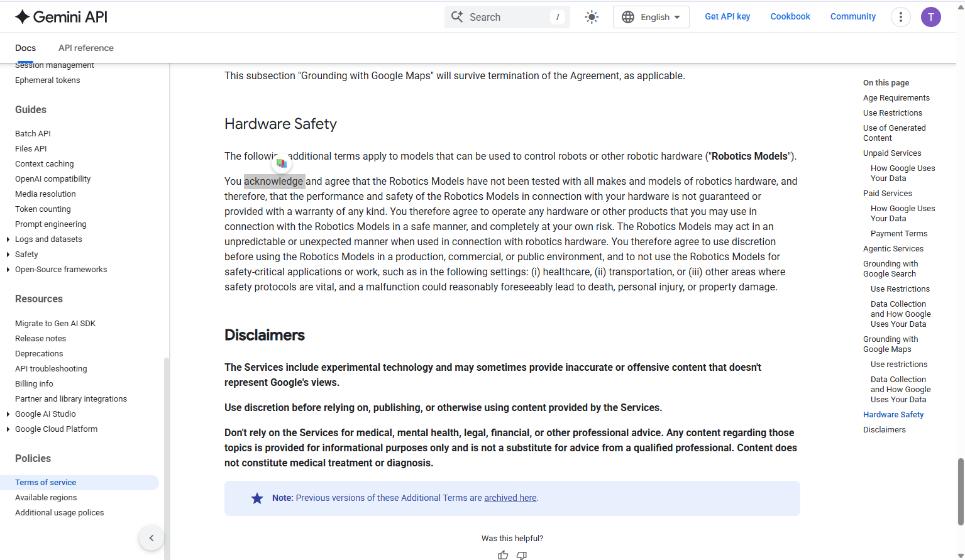Open the three-dot more options menu

(x=900, y=17)
